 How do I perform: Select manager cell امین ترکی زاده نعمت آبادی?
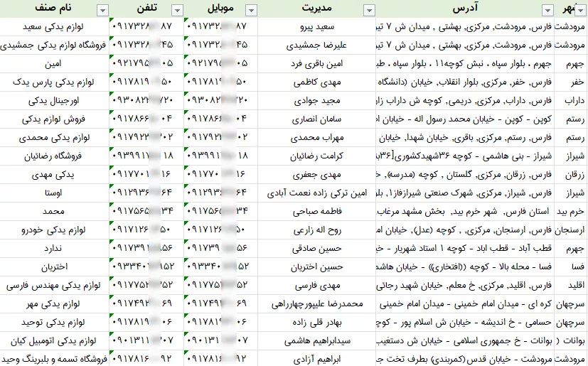pyautogui.click(x=317, y=193)
